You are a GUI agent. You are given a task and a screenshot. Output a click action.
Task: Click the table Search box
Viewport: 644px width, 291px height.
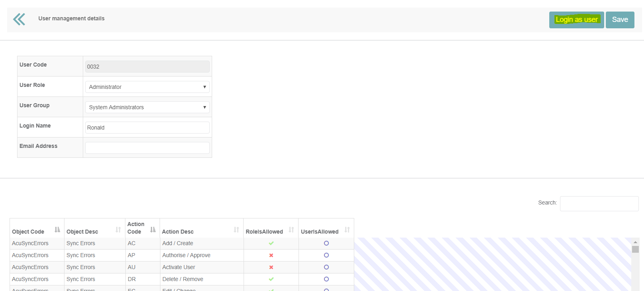click(599, 204)
